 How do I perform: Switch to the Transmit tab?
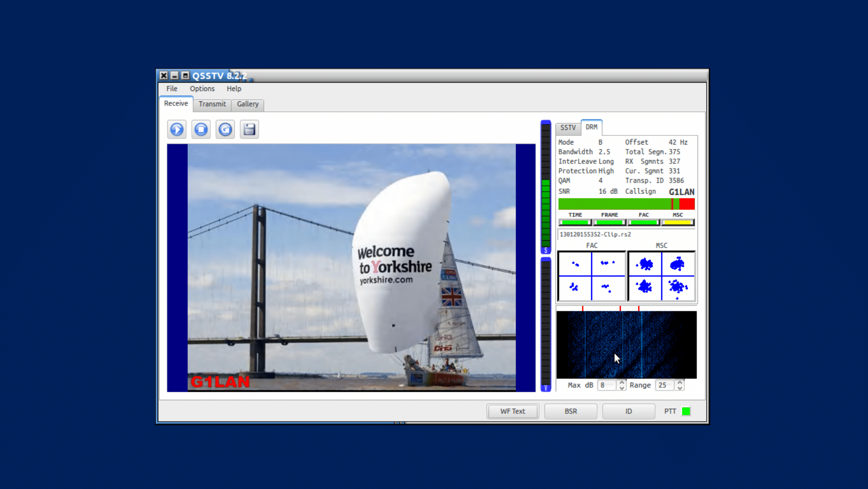[x=212, y=104]
